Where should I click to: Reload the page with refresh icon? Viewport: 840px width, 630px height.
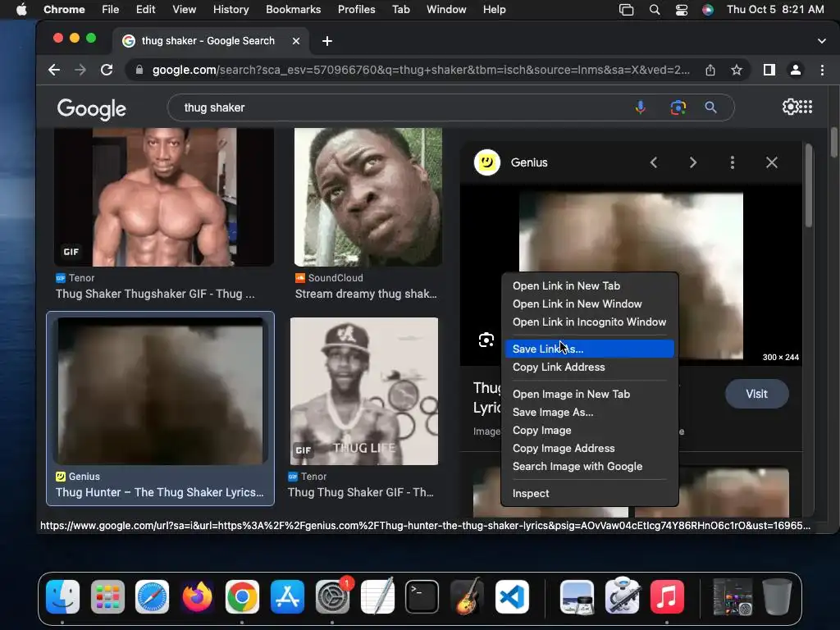107,70
